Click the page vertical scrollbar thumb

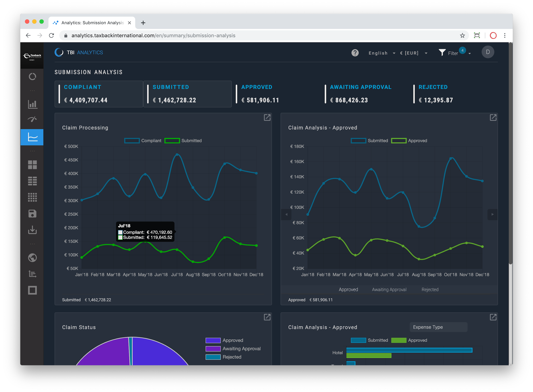point(510,154)
